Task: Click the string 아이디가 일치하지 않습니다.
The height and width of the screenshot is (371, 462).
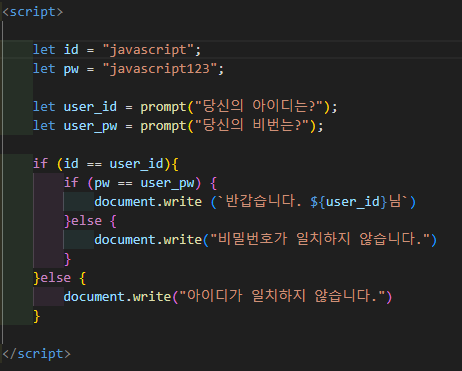Action: [x=282, y=296]
